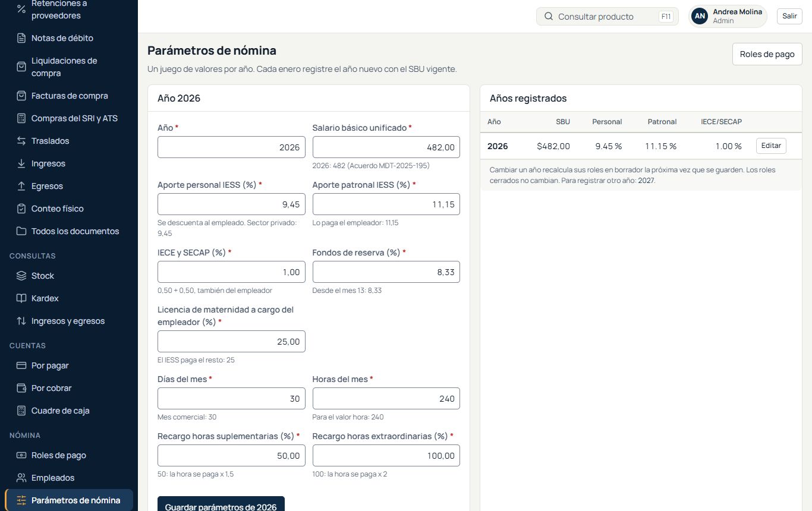Click the Compras del SRI y ATS icon
The height and width of the screenshot is (511, 812).
(x=21, y=118)
